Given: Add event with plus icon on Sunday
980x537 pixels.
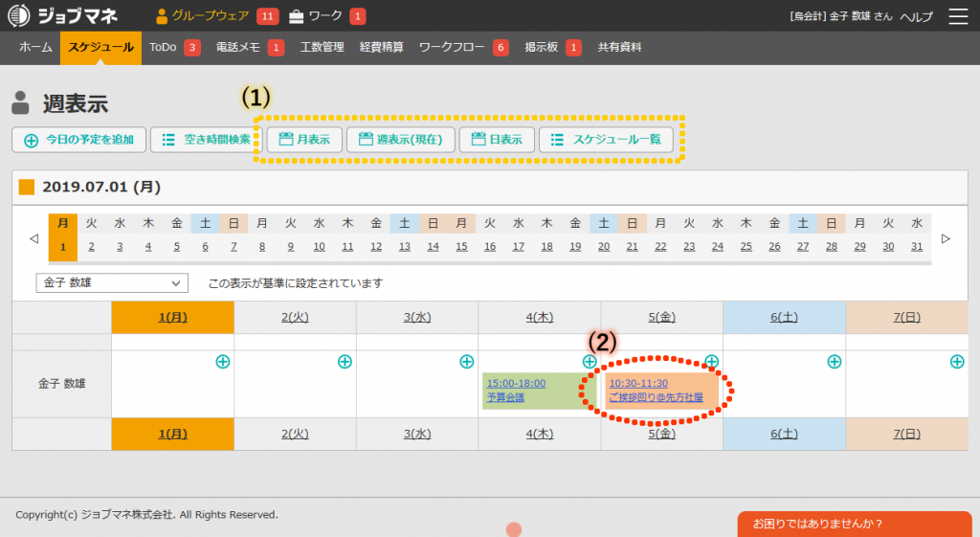Looking at the screenshot, I should pos(956,361).
